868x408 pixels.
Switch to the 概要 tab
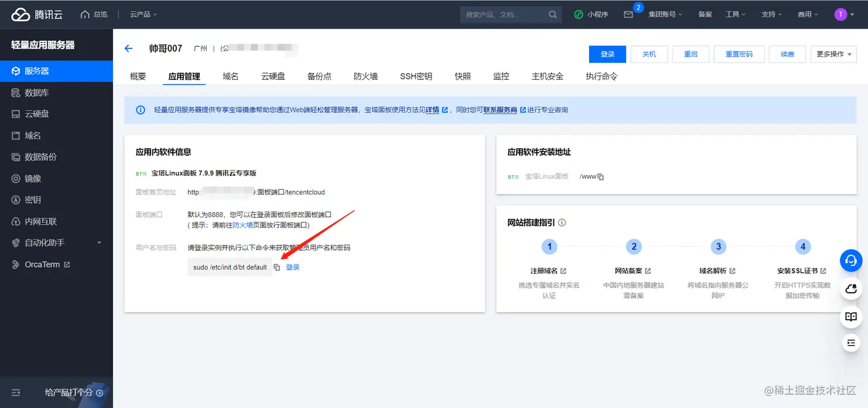click(x=138, y=76)
